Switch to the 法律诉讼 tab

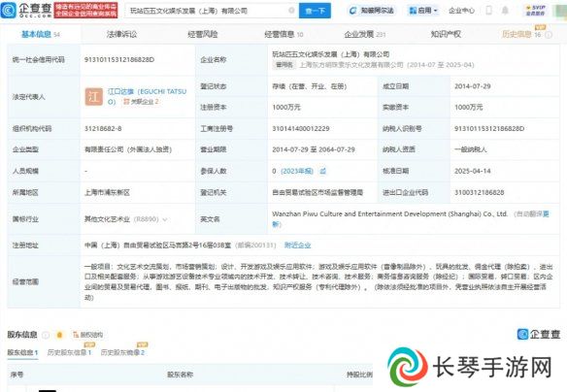click(x=122, y=34)
